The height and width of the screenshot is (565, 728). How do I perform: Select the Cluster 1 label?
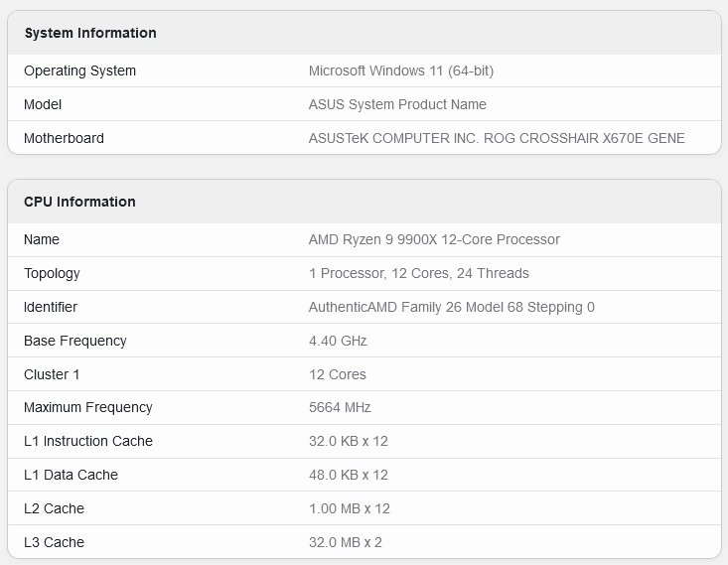[x=52, y=374]
